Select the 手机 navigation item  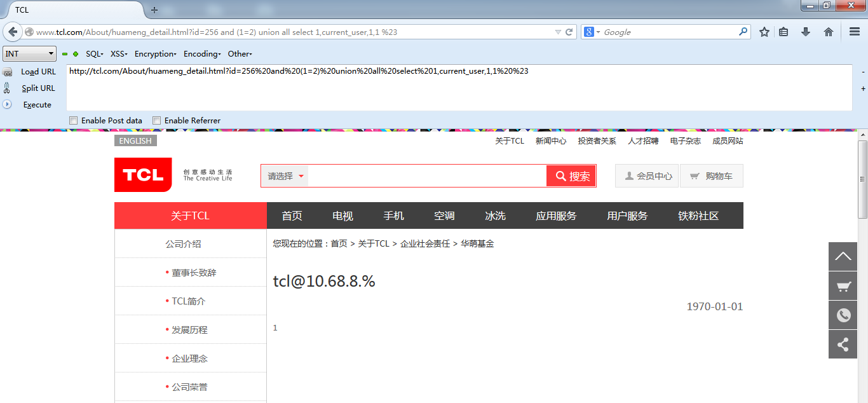(393, 215)
